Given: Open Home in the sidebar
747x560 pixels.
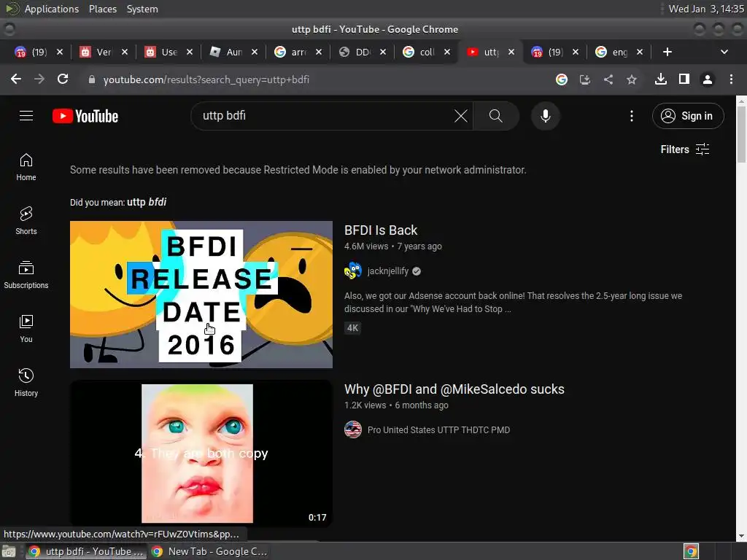Looking at the screenshot, I should coord(26,167).
